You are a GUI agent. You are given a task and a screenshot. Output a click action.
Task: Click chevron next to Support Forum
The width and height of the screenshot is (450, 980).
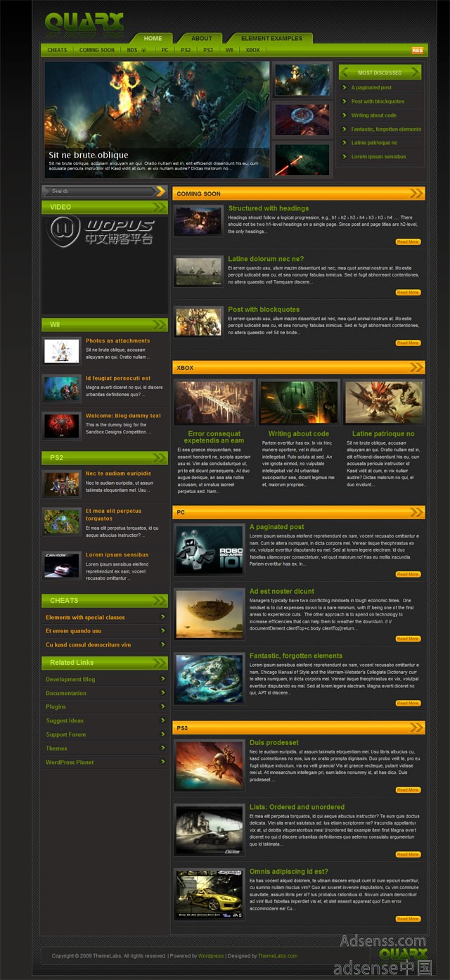click(163, 734)
